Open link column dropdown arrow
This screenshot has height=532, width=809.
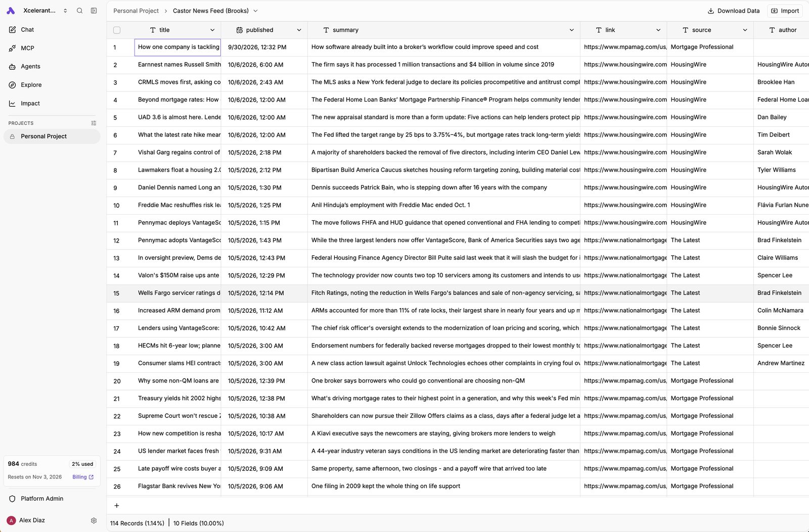[x=658, y=30]
